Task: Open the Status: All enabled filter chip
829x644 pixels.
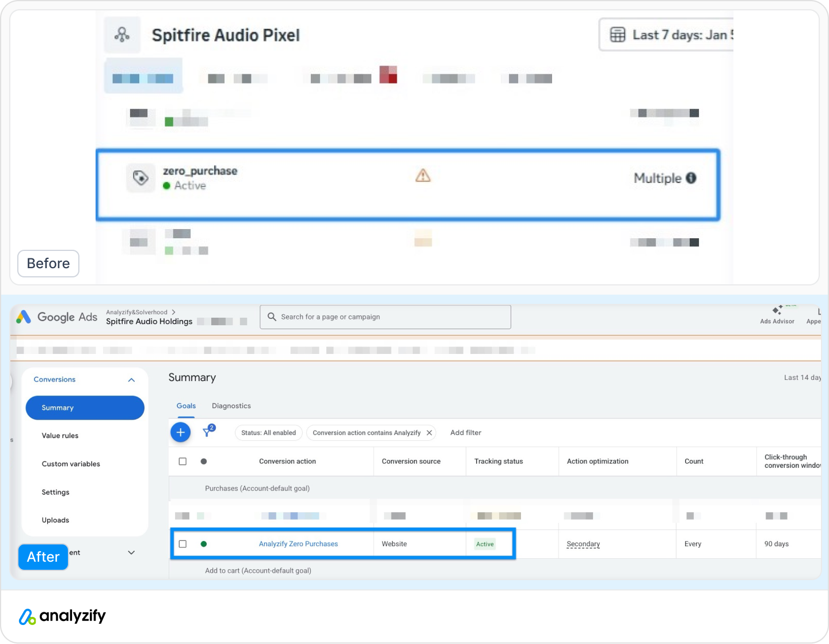Action: (268, 433)
